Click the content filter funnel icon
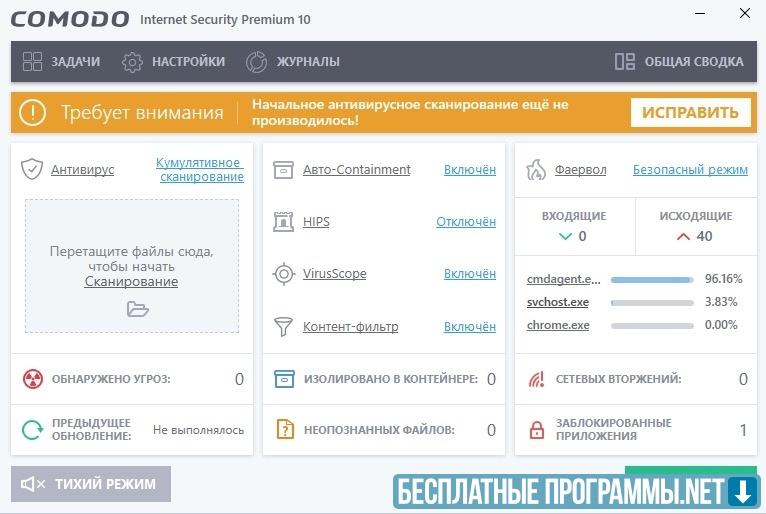The image size is (766, 514). tap(284, 326)
